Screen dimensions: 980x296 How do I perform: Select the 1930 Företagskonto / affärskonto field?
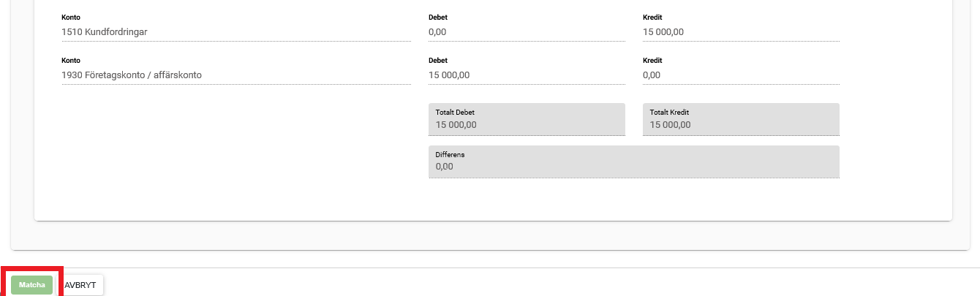tap(235, 75)
